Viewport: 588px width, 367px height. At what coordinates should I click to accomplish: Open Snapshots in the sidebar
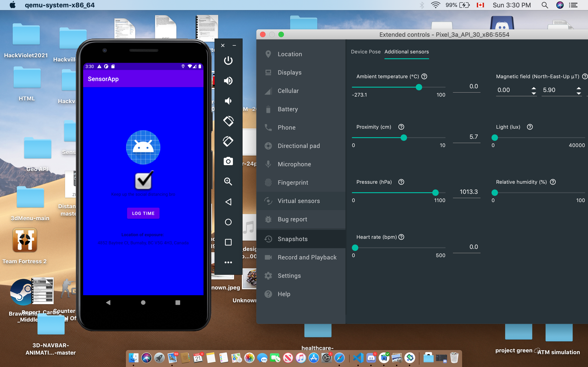click(x=293, y=239)
